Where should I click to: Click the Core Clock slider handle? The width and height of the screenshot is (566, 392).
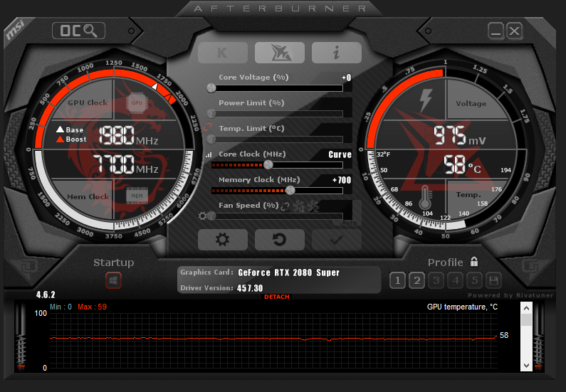(268, 165)
